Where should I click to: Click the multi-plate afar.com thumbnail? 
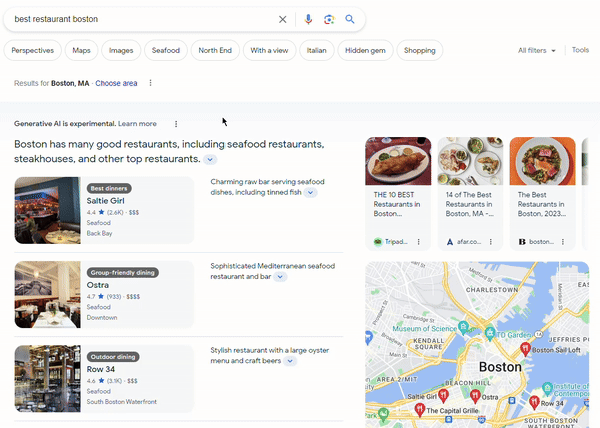(x=470, y=161)
